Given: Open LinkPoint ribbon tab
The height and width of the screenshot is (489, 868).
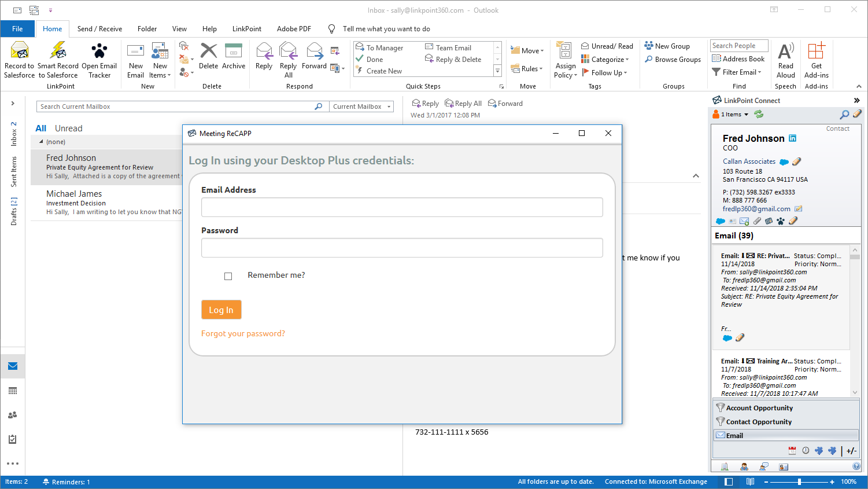Looking at the screenshot, I should click(x=247, y=29).
